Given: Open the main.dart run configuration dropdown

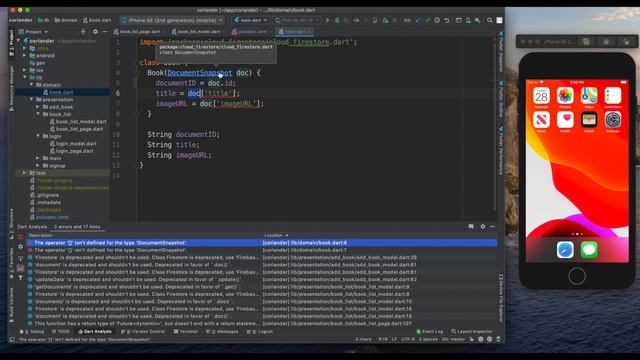Looking at the screenshot, I should coord(250,20).
